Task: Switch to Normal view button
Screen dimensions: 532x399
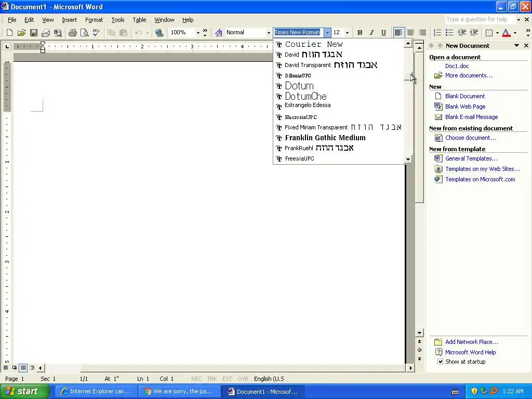Action: click(5, 367)
